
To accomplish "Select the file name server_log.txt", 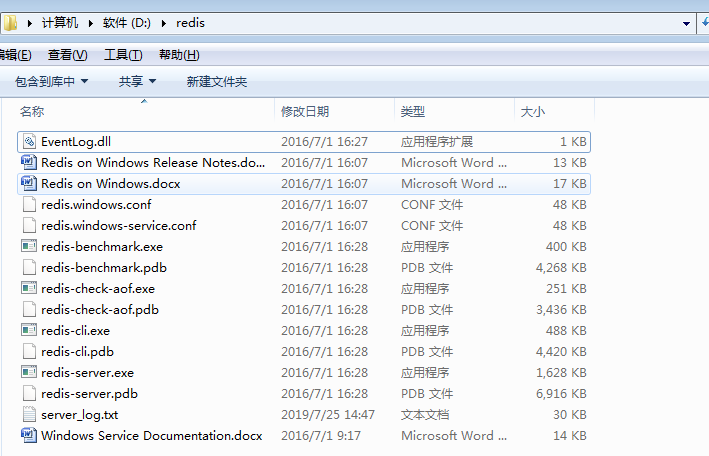I will [80, 414].
